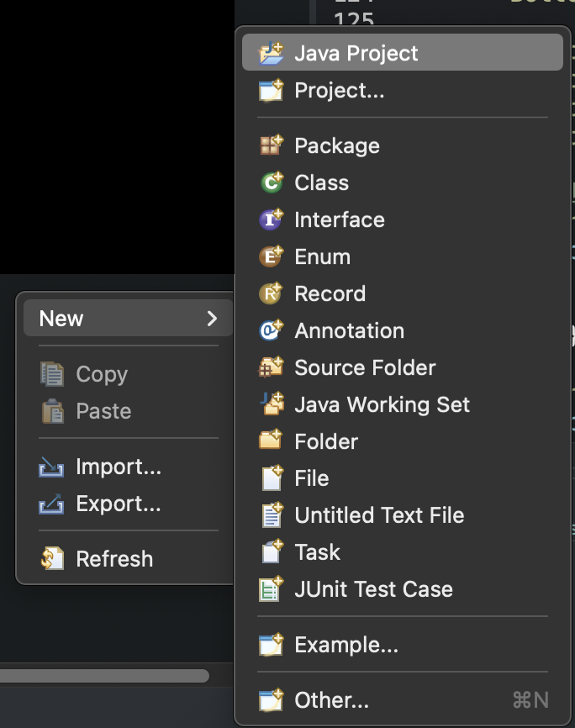
Task: Choose Java Project from New submenu
Action: [x=403, y=52]
